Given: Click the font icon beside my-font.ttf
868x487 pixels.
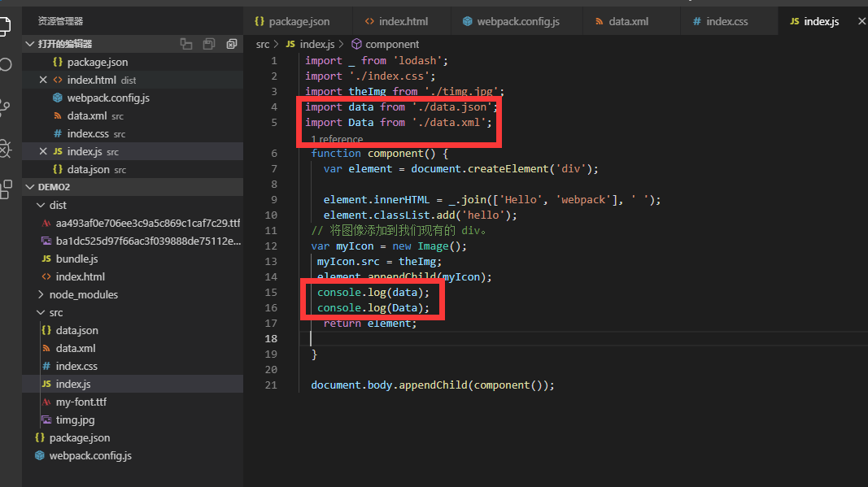Looking at the screenshot, I should tap(46, 402).
